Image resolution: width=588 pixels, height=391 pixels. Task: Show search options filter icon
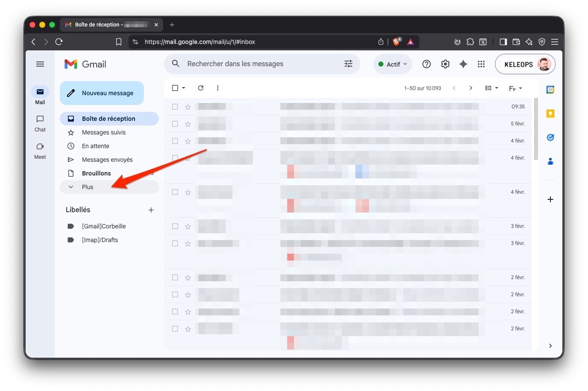[x=348, y=64]
